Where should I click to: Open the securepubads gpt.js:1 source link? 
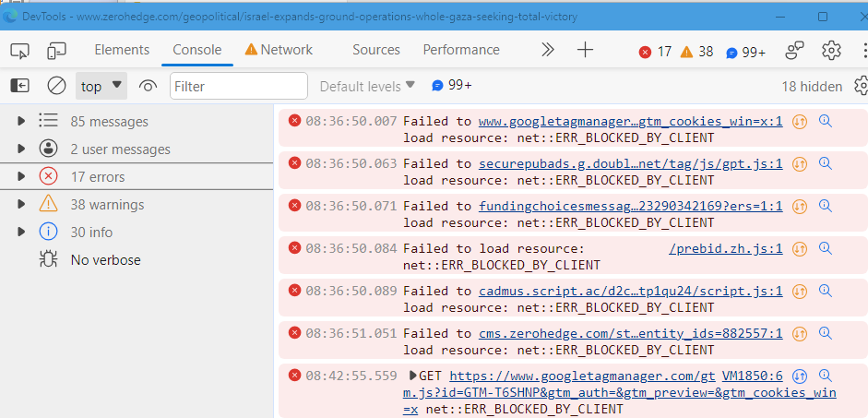(x=631, y=164)
